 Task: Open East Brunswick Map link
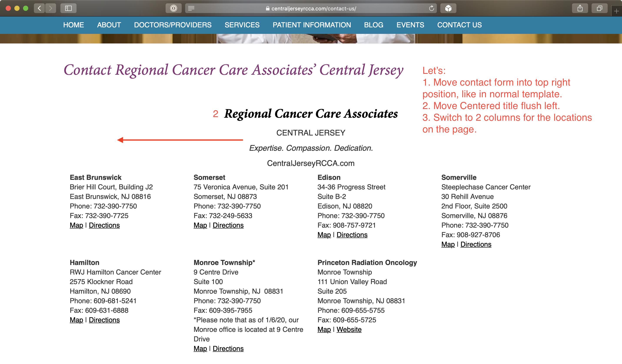[x=76, y=225]
